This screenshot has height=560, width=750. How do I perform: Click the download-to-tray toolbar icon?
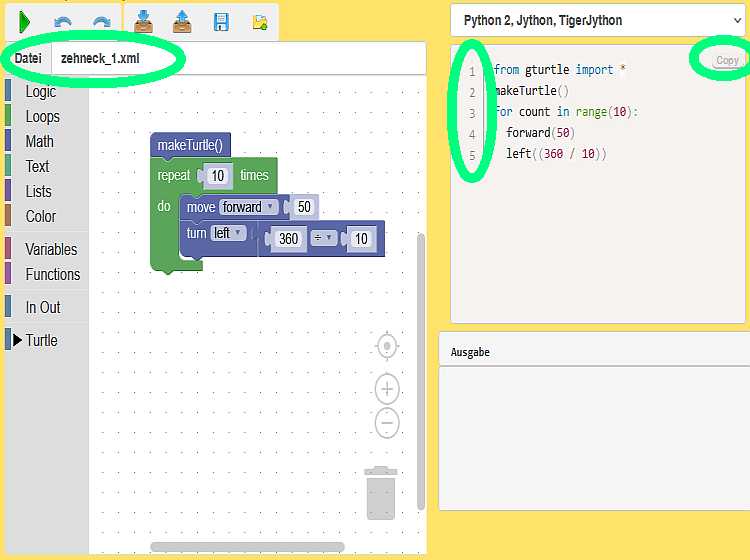[x=143, y=22]
